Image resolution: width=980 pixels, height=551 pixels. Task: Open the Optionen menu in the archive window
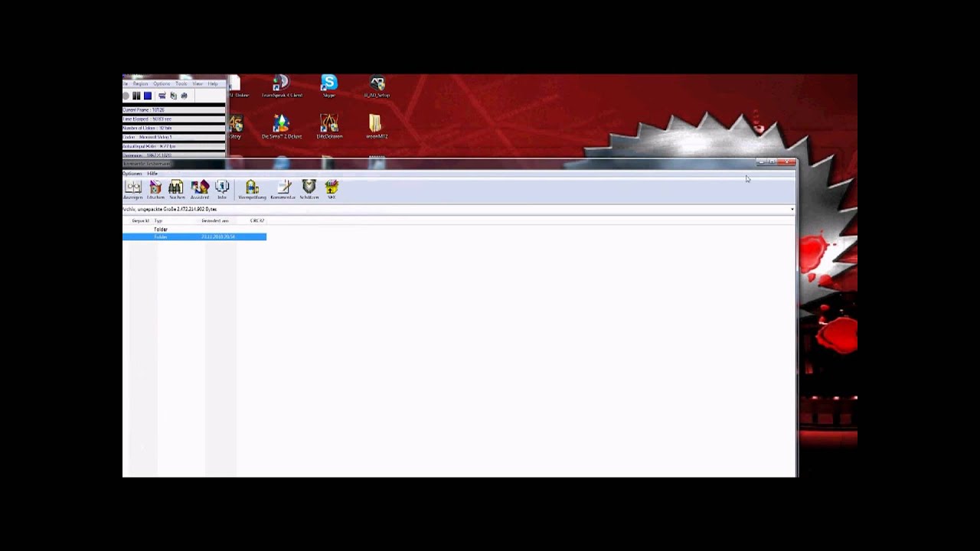(132, 174)
